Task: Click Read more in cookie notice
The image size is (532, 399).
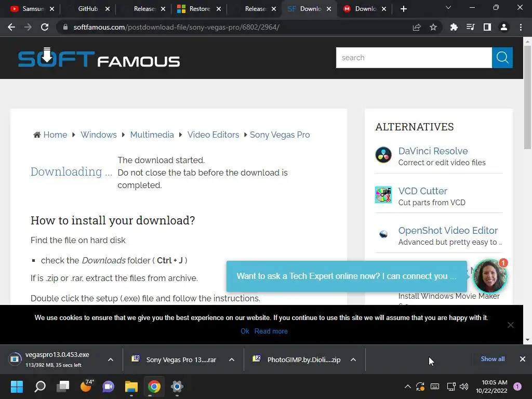Action: (271, 331)
